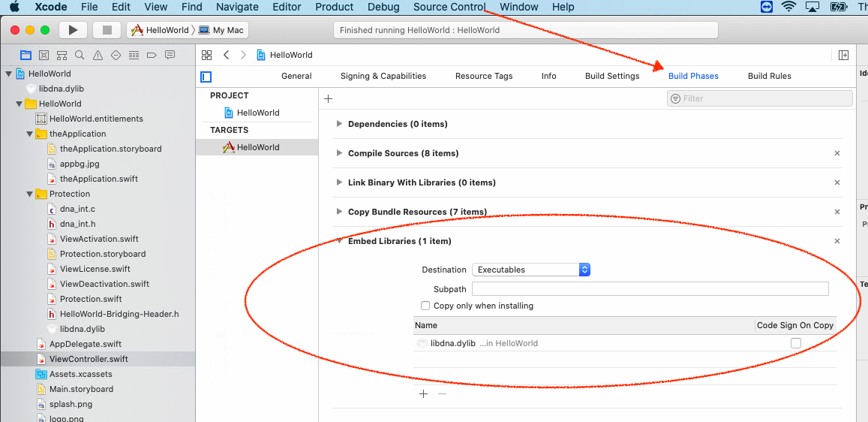This screenshot has height=422, width=868.
Task: Delete the Copy Bundle Resources phase
Action: [837, 212]
